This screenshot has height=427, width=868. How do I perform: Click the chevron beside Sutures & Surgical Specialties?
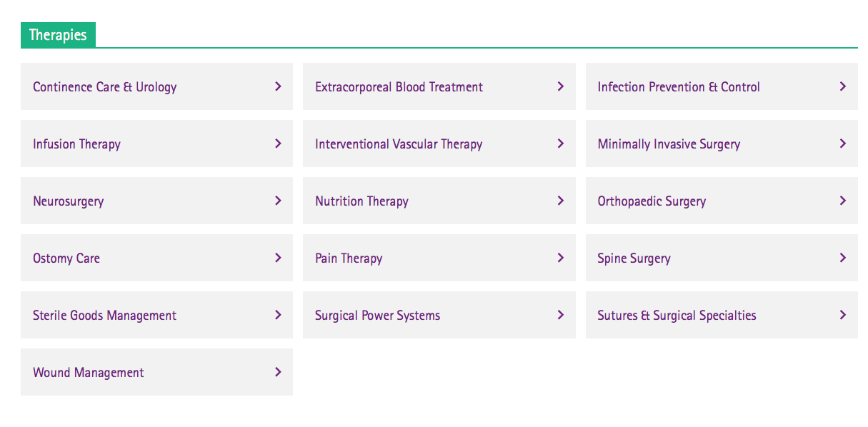coord(843,315)
